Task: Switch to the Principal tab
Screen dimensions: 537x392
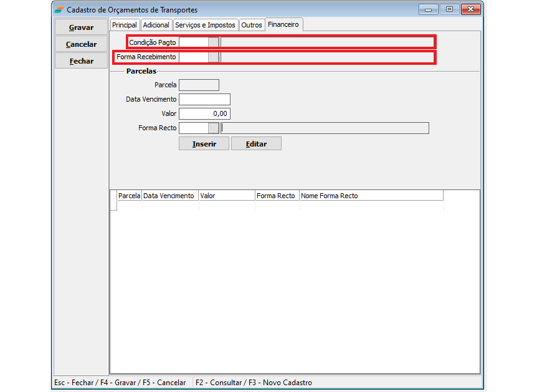Action: click(125, 25)
